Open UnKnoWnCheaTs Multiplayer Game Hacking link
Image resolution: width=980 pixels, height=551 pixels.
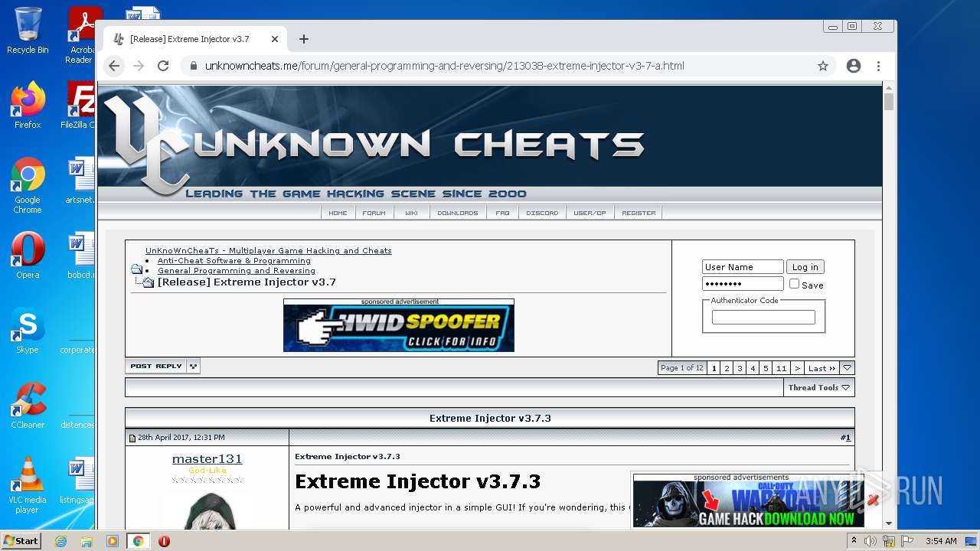[269, 251]
